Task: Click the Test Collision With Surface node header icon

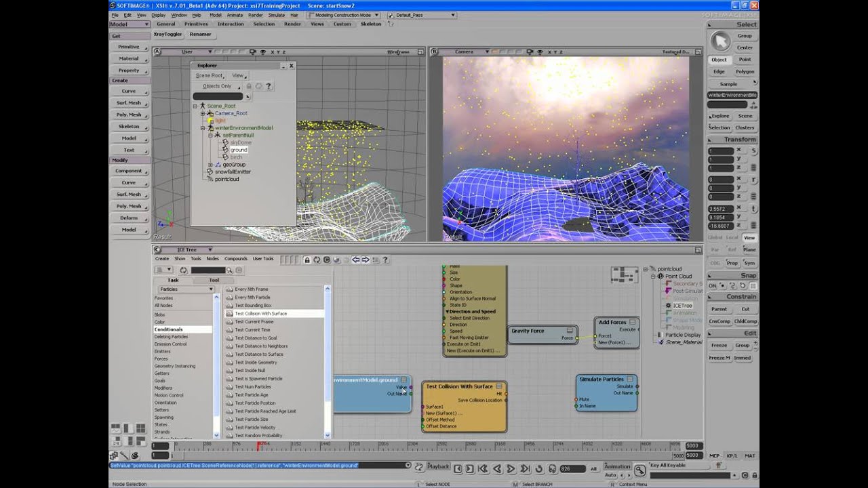Action: tap(498, 386)
